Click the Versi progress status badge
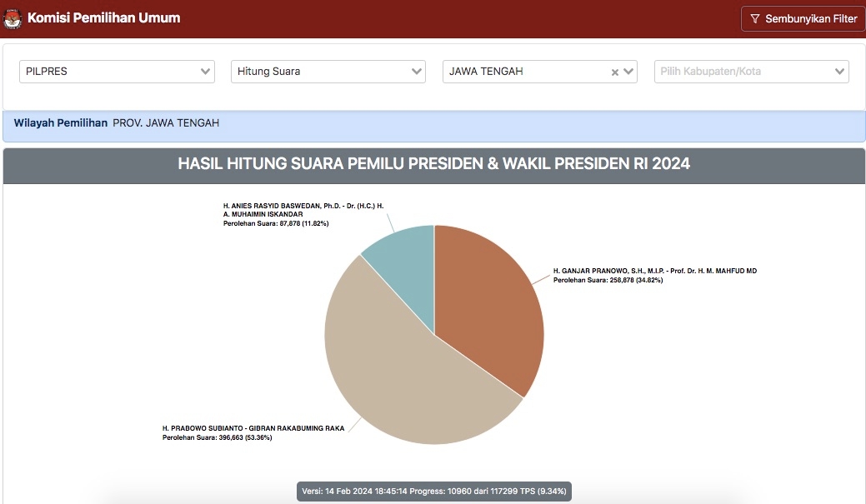Image resolution: width=866 pixels, height=504 pixels. coord(434,492)
